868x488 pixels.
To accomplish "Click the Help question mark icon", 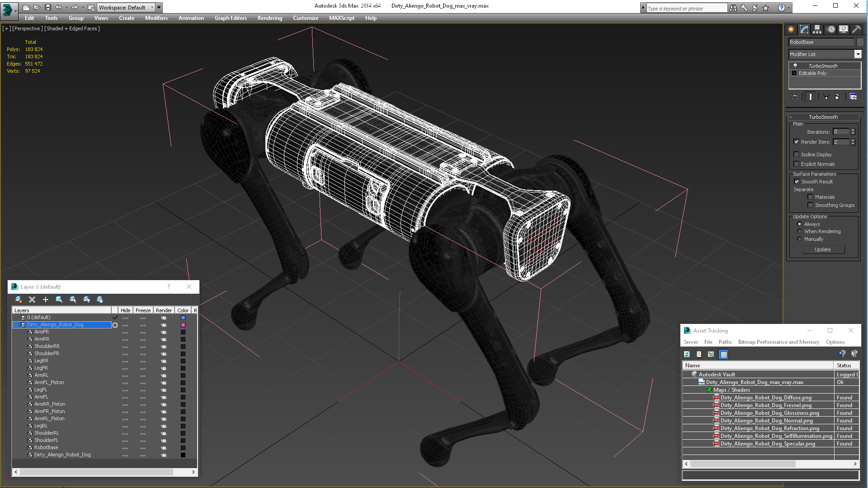I will (782, 8).
